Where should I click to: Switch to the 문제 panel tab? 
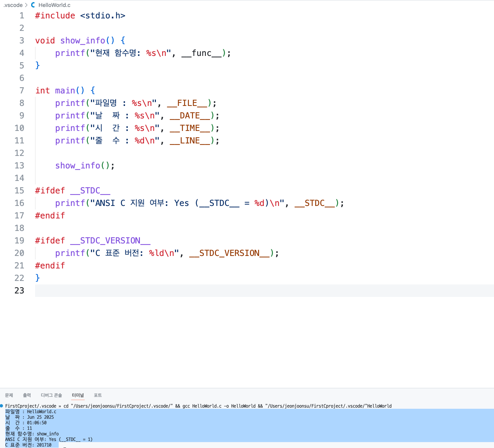click(9, 395)
